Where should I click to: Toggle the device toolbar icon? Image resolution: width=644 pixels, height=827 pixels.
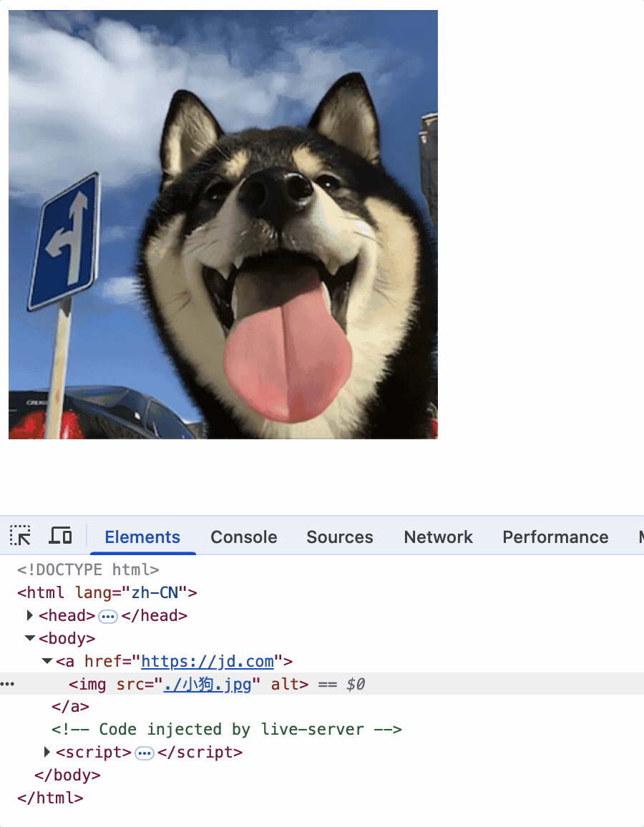pos(60,536)
